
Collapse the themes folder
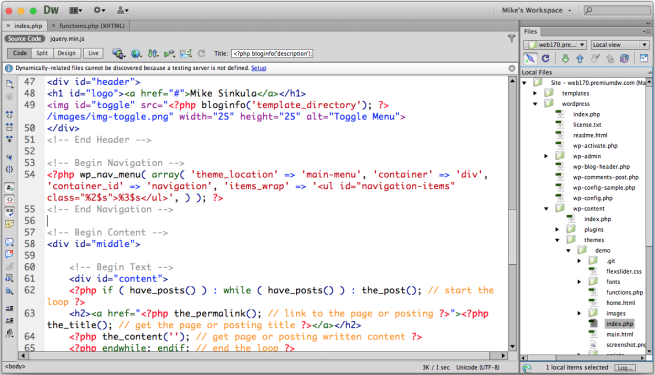point(557,240)
